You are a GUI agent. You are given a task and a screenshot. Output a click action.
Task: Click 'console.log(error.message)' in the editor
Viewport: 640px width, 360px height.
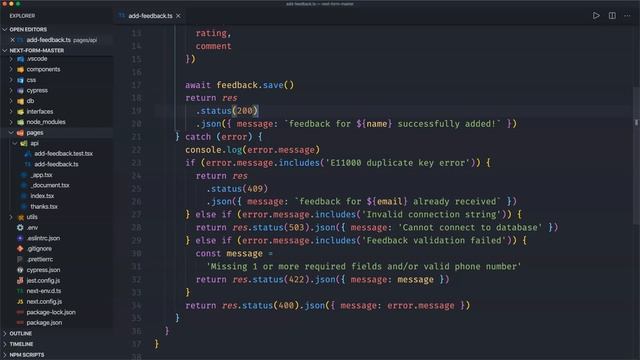(252, 150)
